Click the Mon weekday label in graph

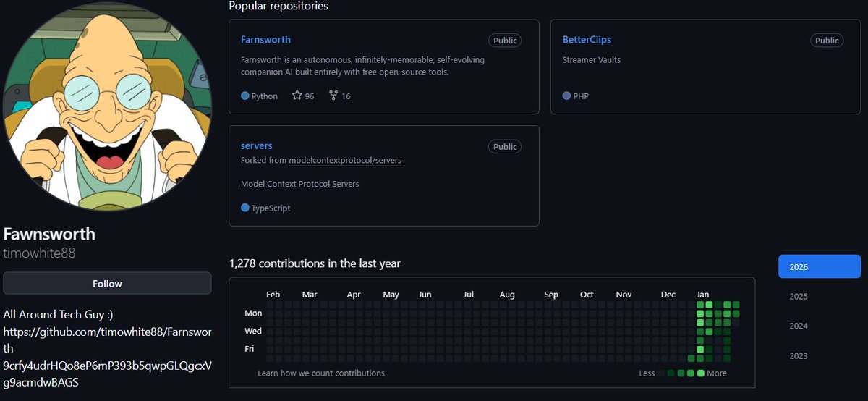(x=253, y=313)
